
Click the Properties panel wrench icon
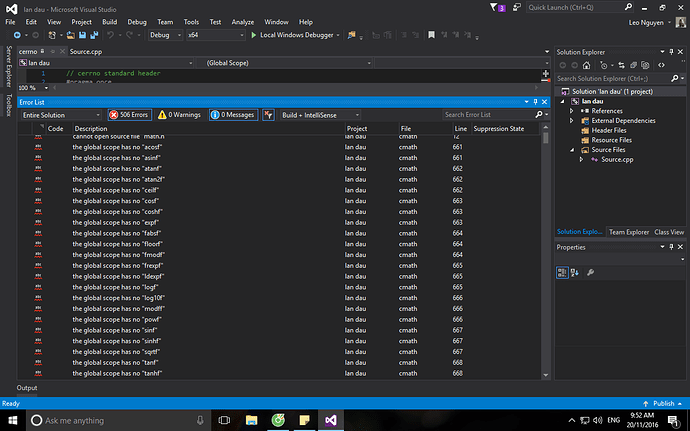(x=591, y=271)
